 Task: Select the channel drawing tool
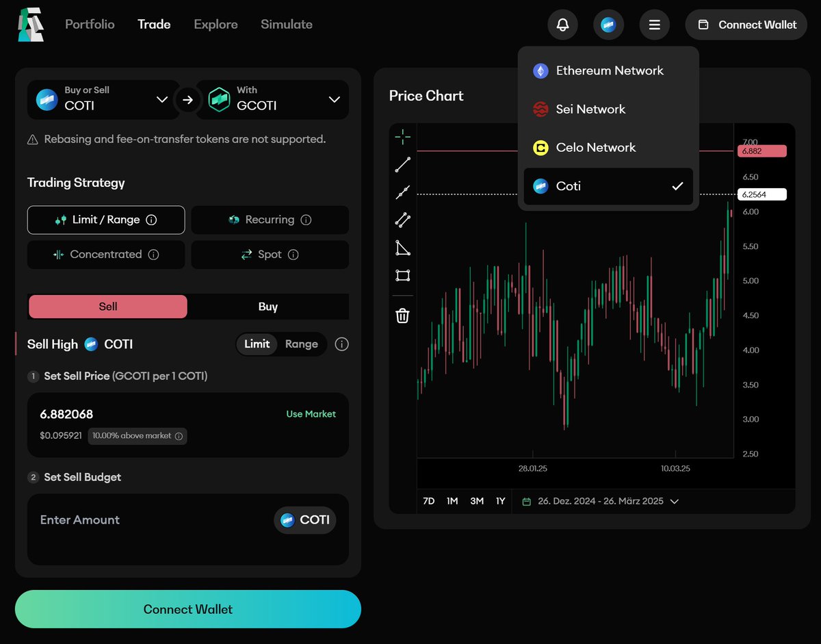(403, 220)
